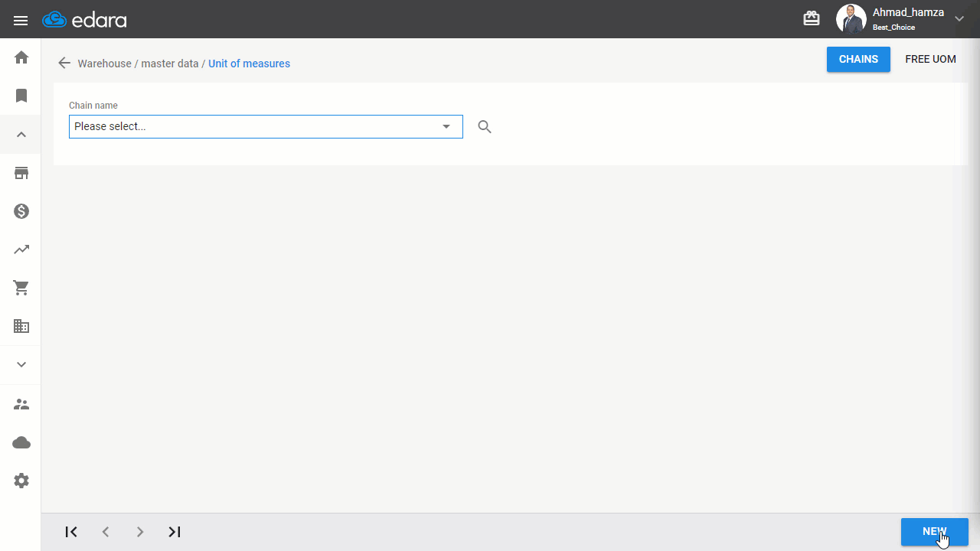This screenshot has height=551, width=980.
Task: Click the back arrow in breadcrumb
Action: (64, 64)
